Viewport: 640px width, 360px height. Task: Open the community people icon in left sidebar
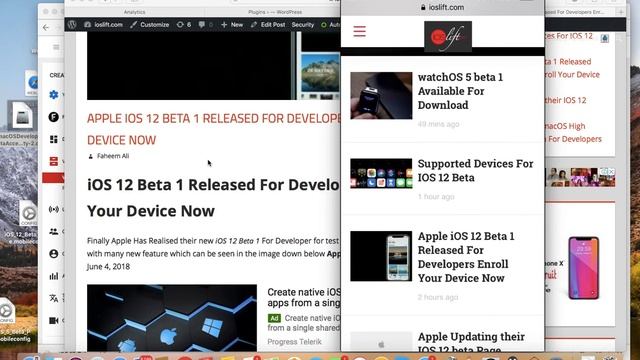(x=53, y=231)
